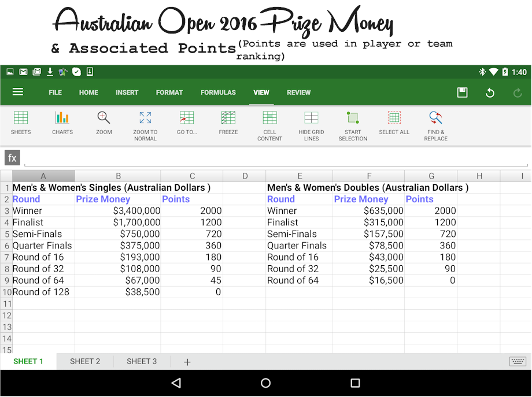
Task: Click the Start Selection tool
Action: 353,126
